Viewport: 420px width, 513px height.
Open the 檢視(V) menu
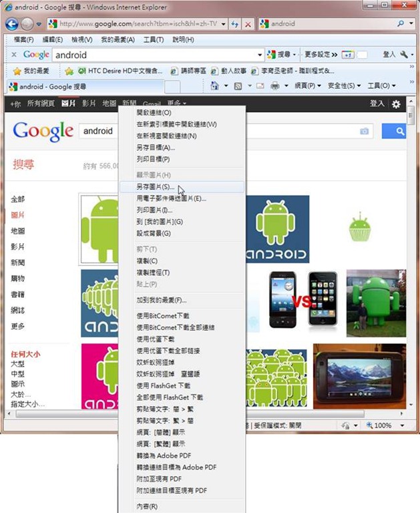point(81,40)
